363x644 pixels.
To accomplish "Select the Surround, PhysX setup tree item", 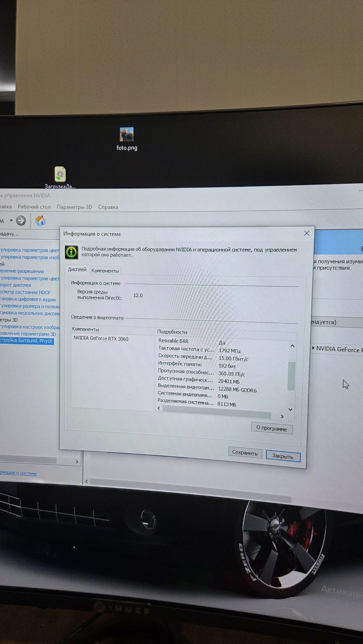I will 26,341.
